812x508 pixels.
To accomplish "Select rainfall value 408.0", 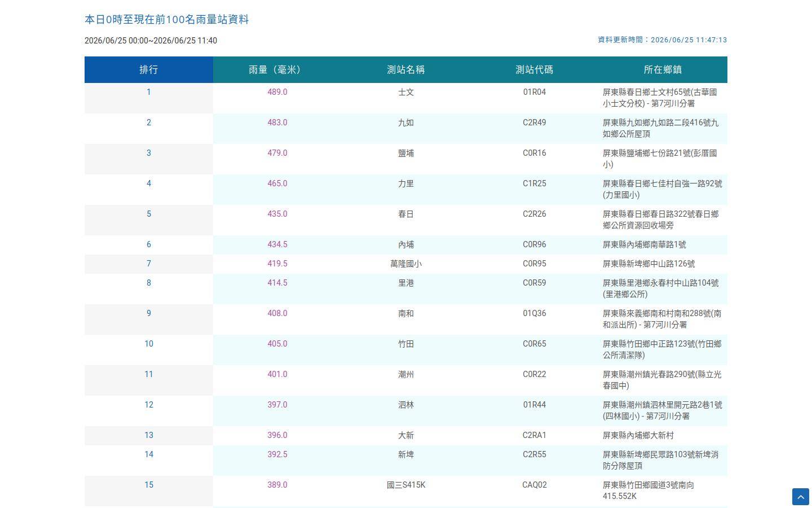I will 277,313.
